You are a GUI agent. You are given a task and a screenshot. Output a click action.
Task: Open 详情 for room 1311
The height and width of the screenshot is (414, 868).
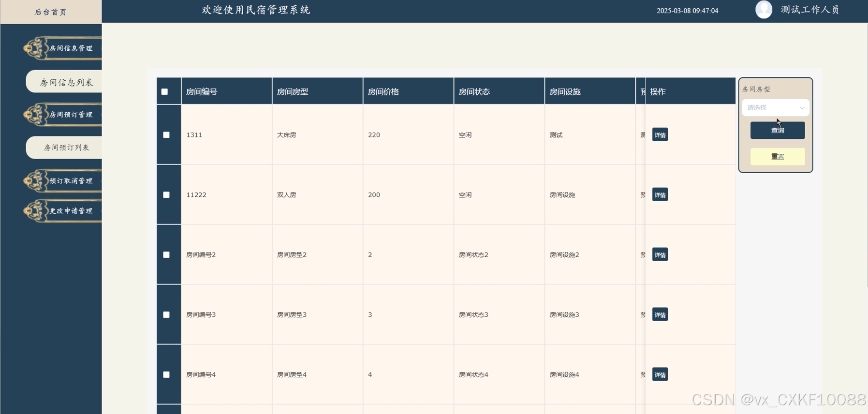point(660,135)
